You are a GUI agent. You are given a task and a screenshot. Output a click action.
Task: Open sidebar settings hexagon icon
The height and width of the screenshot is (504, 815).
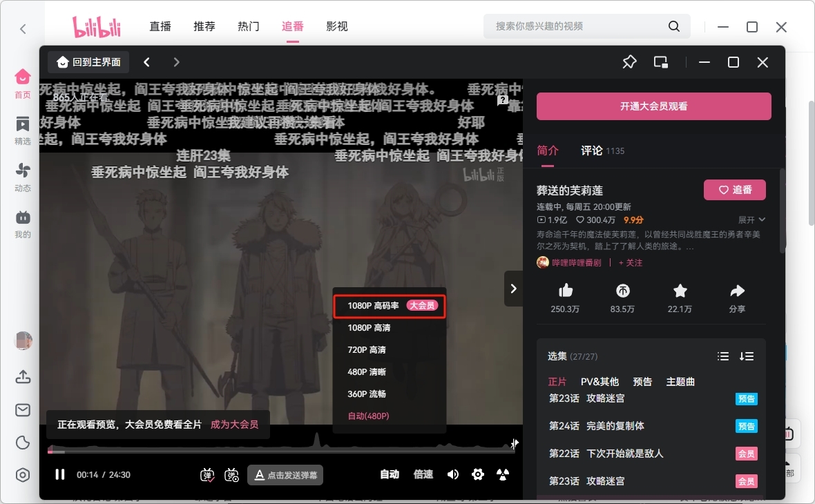23,475
